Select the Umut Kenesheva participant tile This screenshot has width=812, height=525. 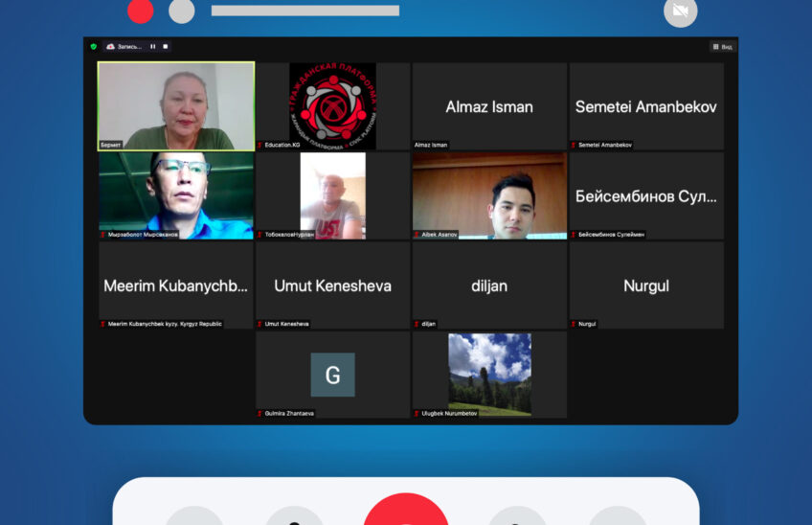[x=332, y=285]
